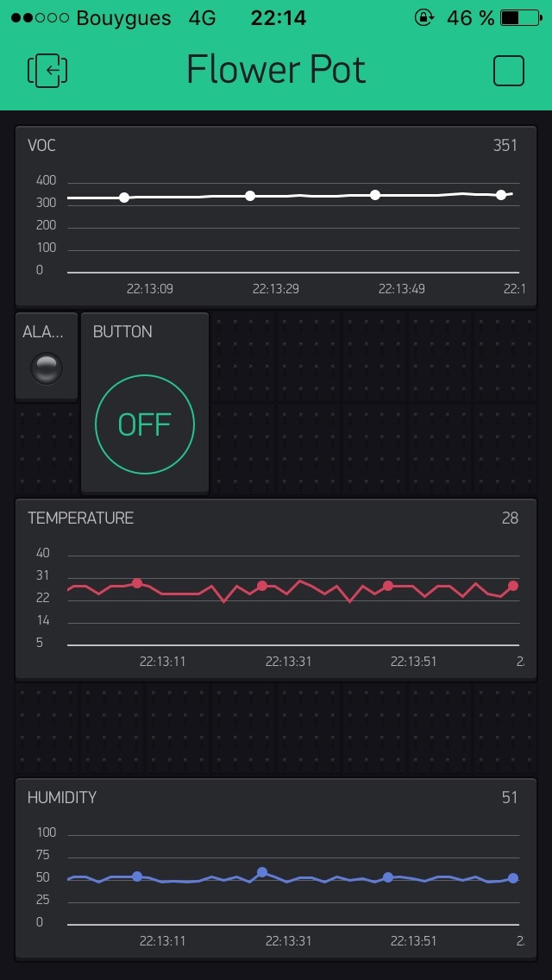Tap the signal strength dots
This screenshot has width=552, height=980.
point(40,17)
